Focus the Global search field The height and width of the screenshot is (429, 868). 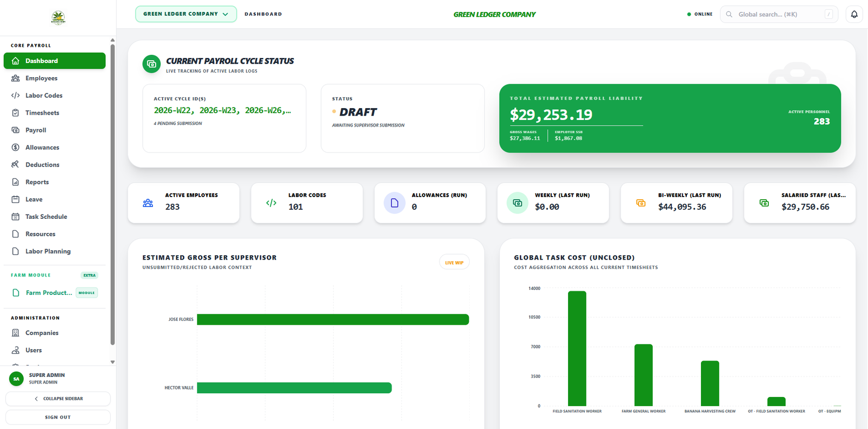779,14
